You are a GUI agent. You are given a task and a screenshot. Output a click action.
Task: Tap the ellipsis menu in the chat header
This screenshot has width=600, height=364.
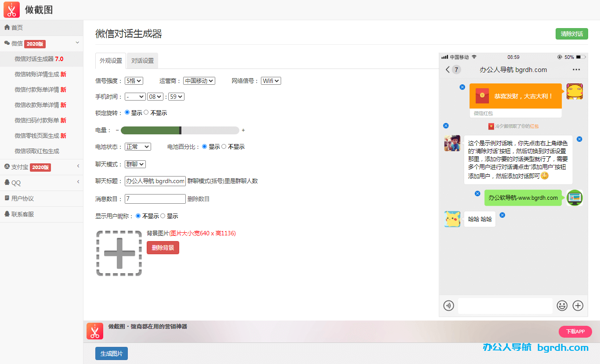577,69
